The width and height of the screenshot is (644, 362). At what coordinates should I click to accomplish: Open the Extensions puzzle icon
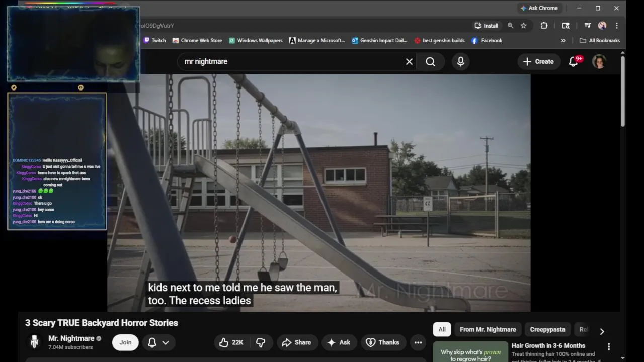(x=544, y=26)
